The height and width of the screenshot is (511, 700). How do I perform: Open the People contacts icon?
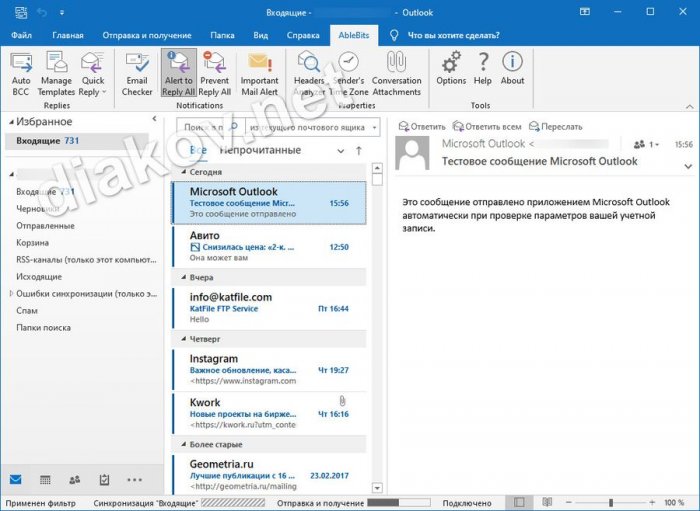[75, 480]
